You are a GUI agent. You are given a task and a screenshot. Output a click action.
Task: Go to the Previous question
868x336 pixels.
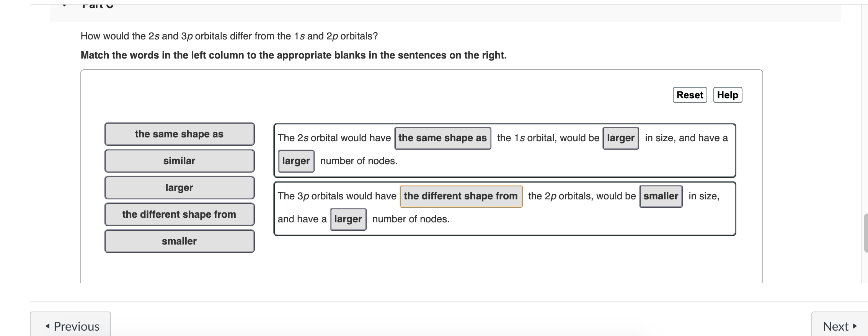[x=71, y=326]
